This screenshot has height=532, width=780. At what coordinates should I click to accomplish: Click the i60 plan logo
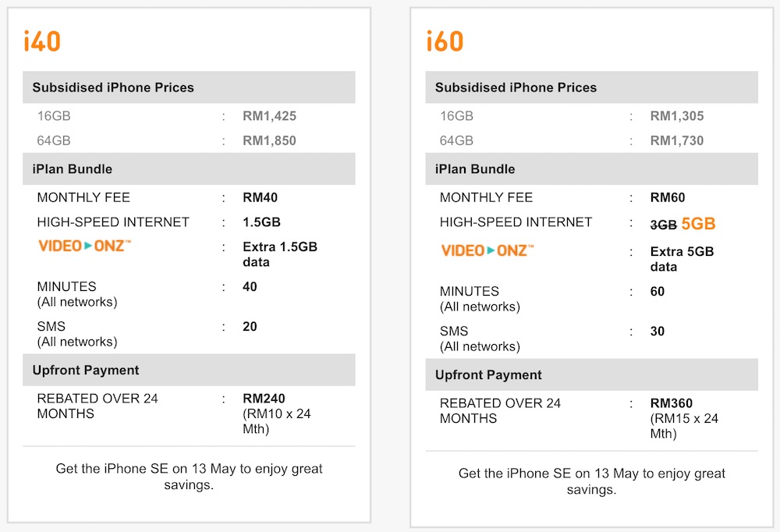tap(445, 41)
